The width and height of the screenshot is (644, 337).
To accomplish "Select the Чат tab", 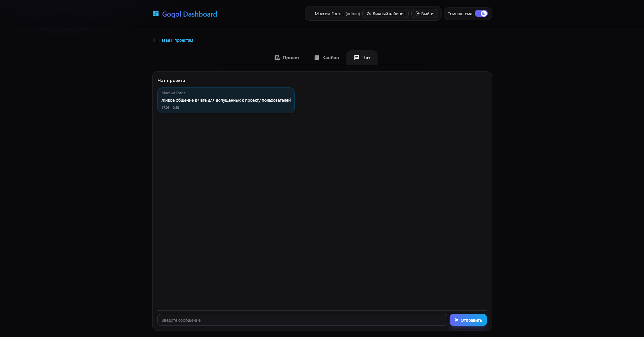I will [x=362, y=58].
